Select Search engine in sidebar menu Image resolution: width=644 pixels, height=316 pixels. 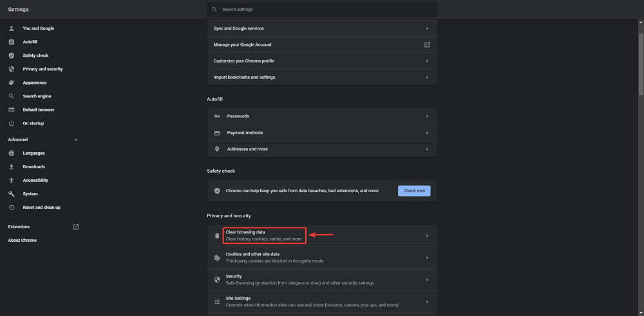[x=37, y=96]
